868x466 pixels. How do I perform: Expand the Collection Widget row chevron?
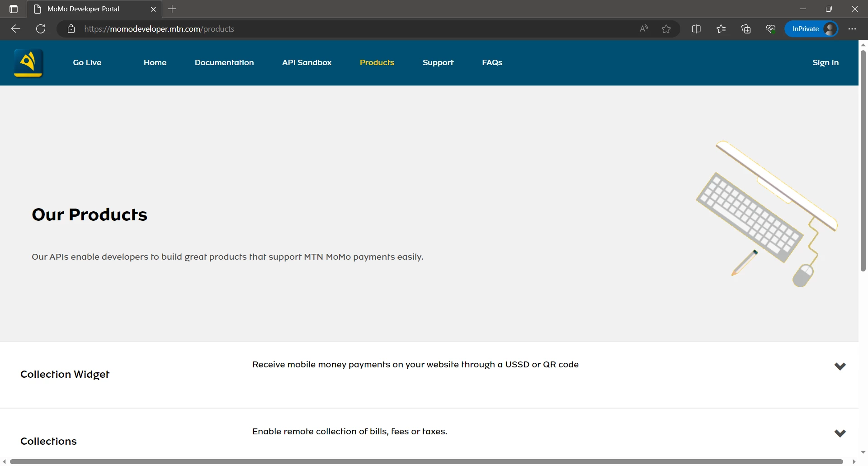pyautogui.click(x=840, y=366)
